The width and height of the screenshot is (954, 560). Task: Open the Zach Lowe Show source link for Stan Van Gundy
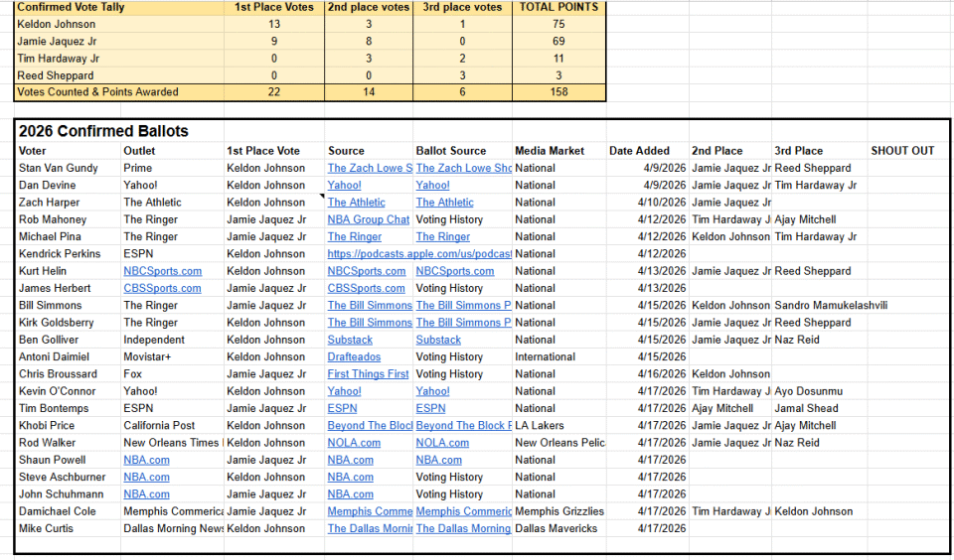tap(370, 168)
